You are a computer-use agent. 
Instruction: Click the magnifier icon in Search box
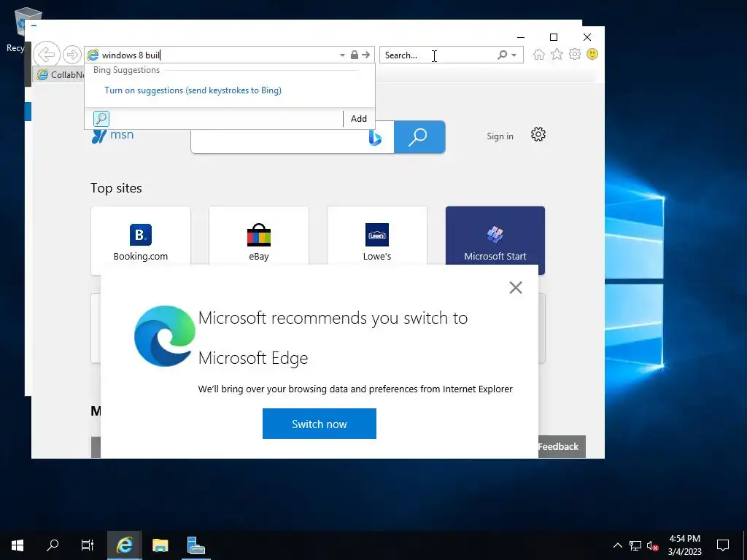pyautogui.click(x=502, y=55)
